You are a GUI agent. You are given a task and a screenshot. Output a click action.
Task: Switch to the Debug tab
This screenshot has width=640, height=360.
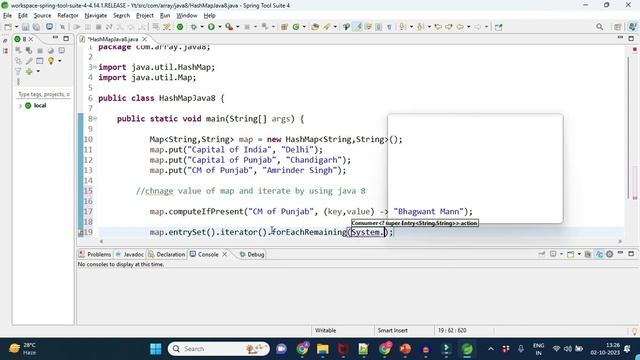point(252,254)
